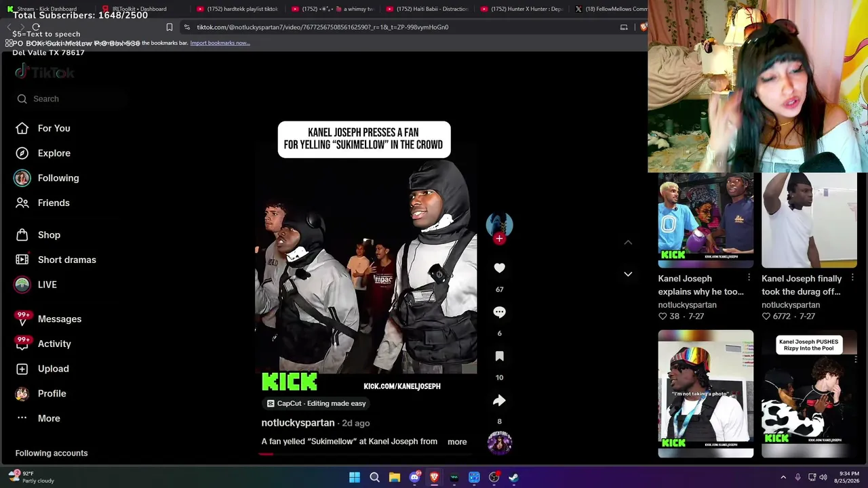Open the 'I'm not taking a photo' thumbnail
This screenshot has width=868, height=488.
point(705,394)
